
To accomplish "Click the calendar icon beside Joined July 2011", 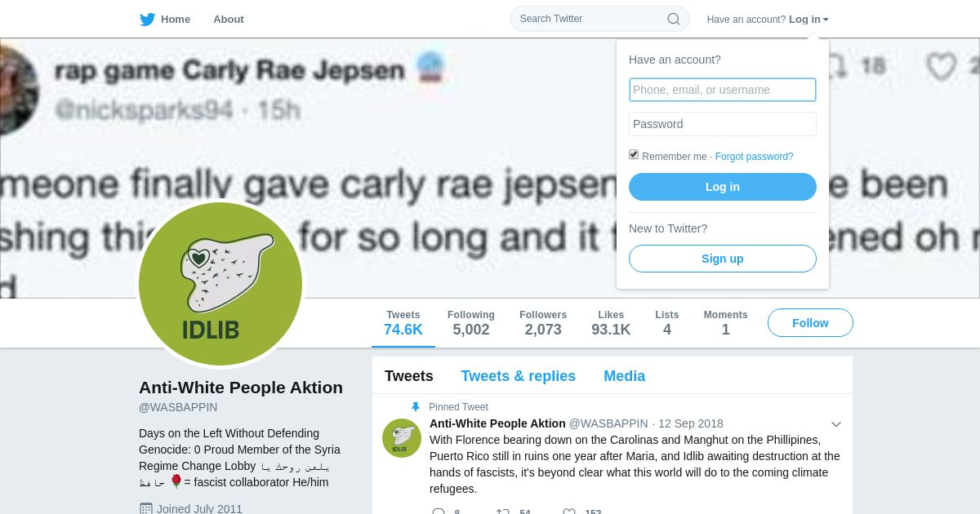I will coord(146,508).
